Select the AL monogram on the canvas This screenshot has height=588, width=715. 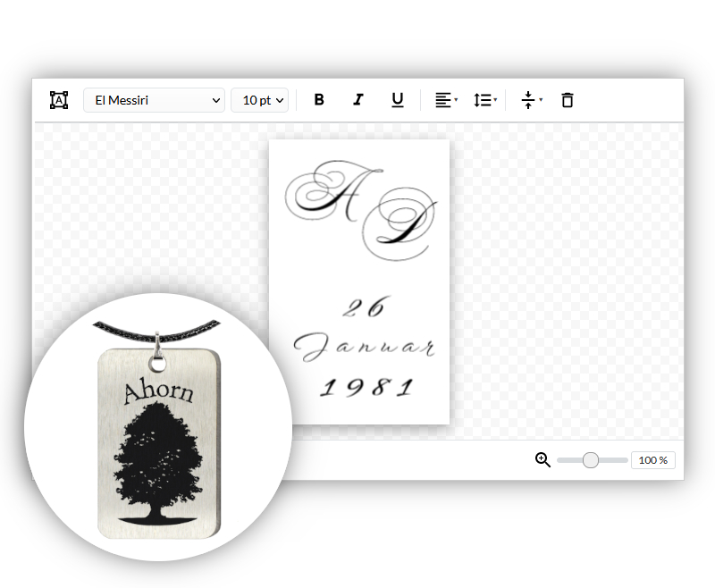click(361, 210)
